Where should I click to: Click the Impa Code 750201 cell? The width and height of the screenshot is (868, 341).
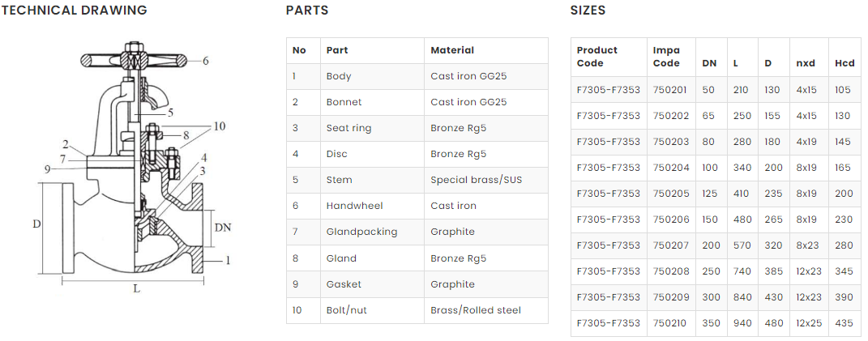click(x=669, y=90)
